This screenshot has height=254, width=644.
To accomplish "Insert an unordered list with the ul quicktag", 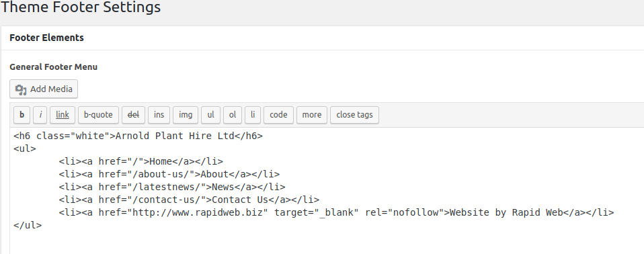I will tap(210, 115).
